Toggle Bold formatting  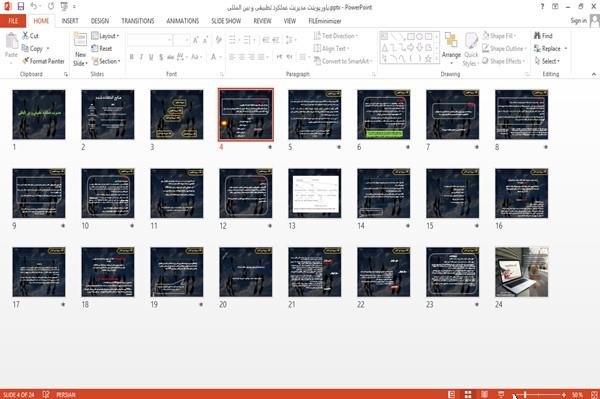tap(132, 57)
